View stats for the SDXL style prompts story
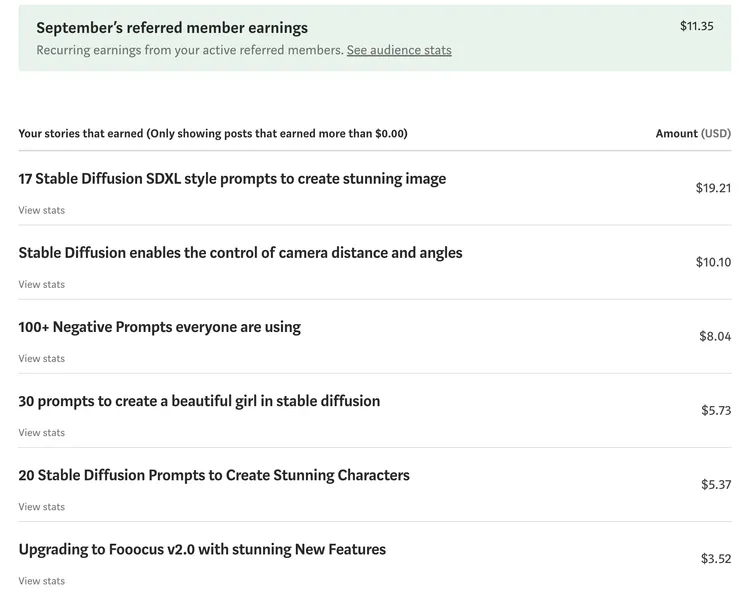 coord(41,210)
